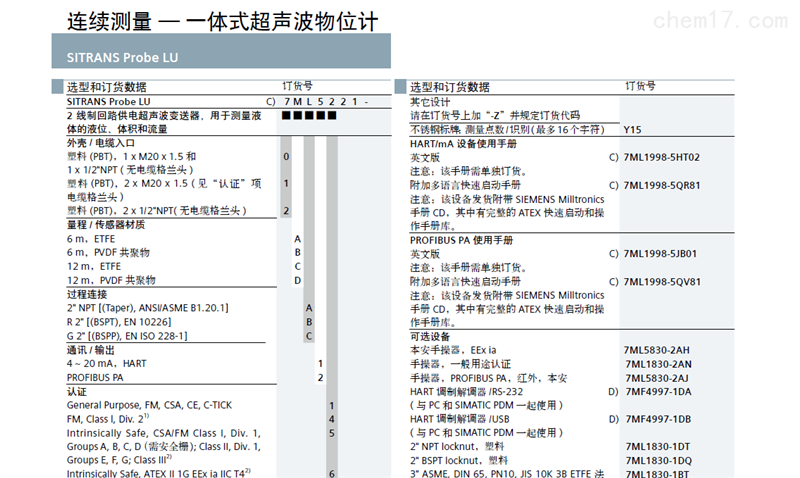Screen dimensions: 800x478
Task: Click the heading "HART/mA 设备使用手册"
Action: pyautogui.click(x=463, y=144)
